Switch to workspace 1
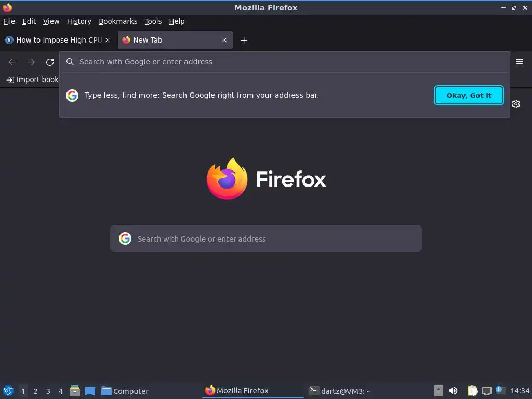The image size is (532, 399). (23, 391)
